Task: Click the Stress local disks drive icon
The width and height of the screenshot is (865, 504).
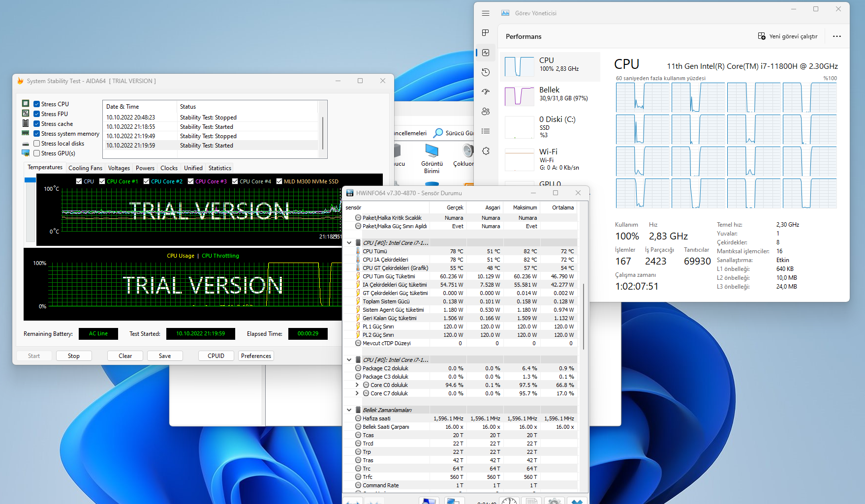Action: click(x=26, y=144)
